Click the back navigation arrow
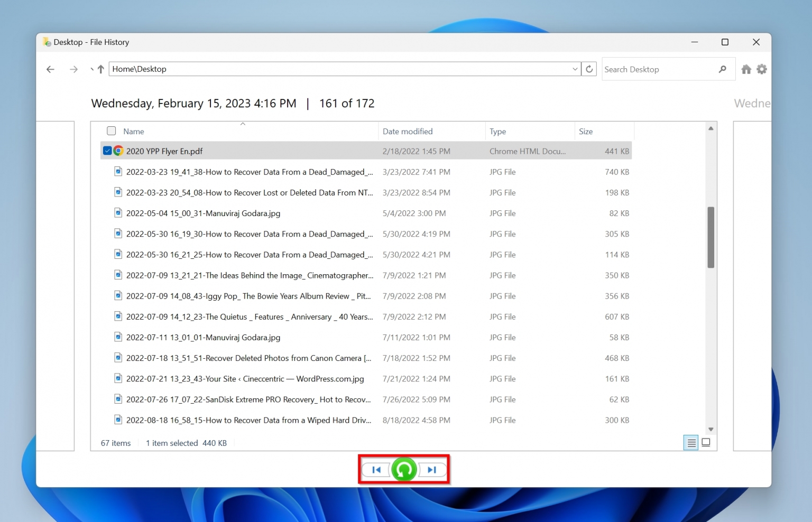The width and height of the screenshot is (812, 522). pyautogui.click(x=50, y=69)
